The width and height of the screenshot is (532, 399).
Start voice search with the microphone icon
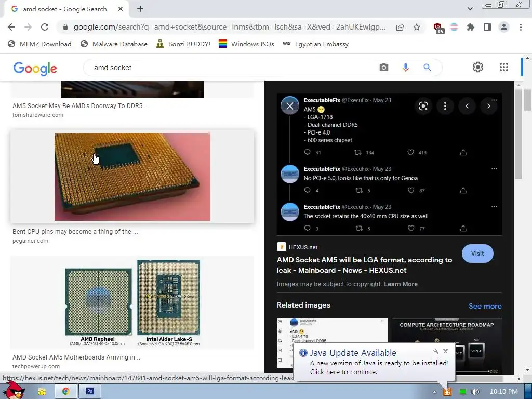click(406, 68)
